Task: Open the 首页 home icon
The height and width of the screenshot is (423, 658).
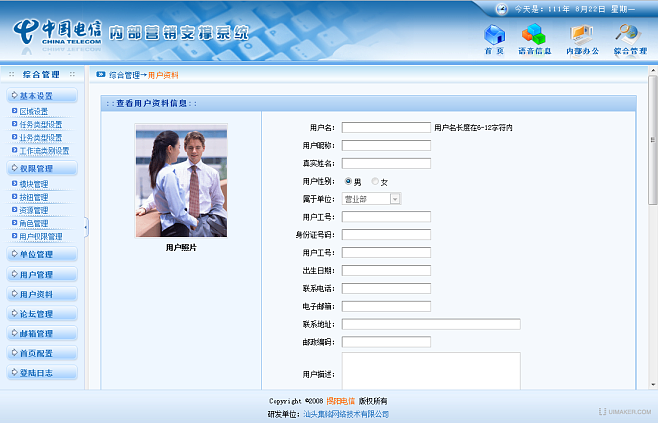Action: coord(494,34)
